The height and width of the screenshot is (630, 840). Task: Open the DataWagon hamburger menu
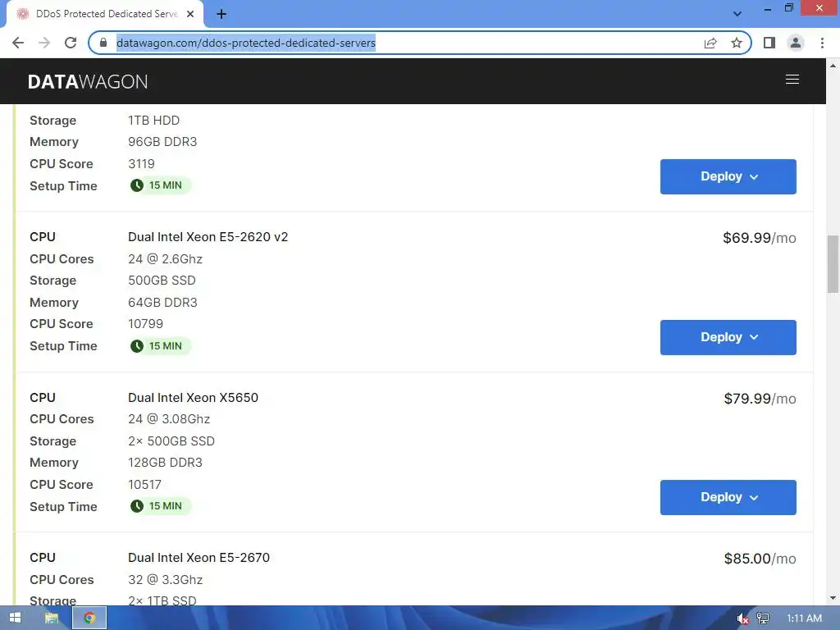[x=792, y=80]
